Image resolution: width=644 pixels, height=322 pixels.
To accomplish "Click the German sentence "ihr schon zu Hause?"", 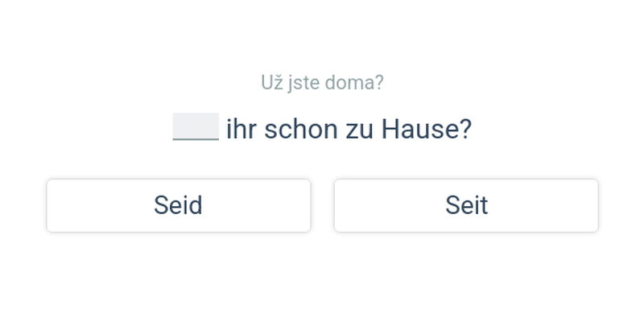I will [348, 129].
